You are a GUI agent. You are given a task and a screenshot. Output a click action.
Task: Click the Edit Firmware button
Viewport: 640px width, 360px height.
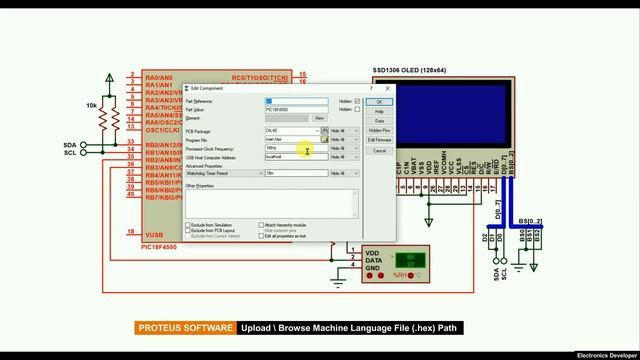coord(379,140)
